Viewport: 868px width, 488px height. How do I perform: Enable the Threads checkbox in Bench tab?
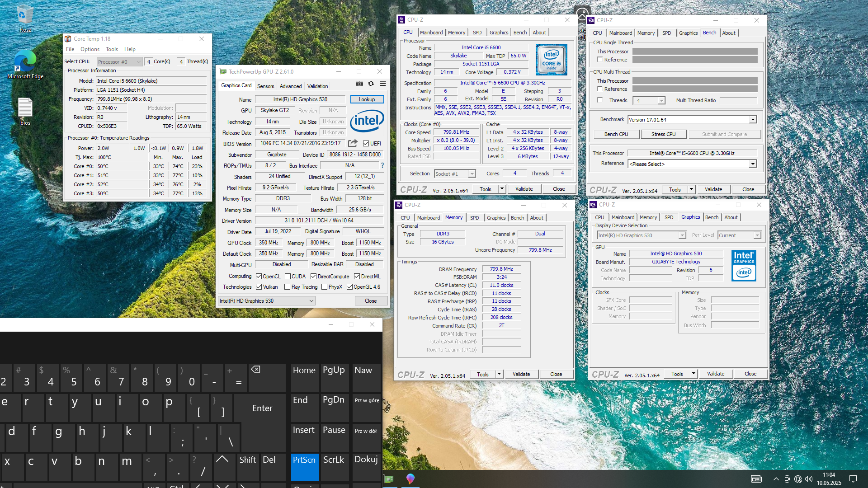[600, 100]
